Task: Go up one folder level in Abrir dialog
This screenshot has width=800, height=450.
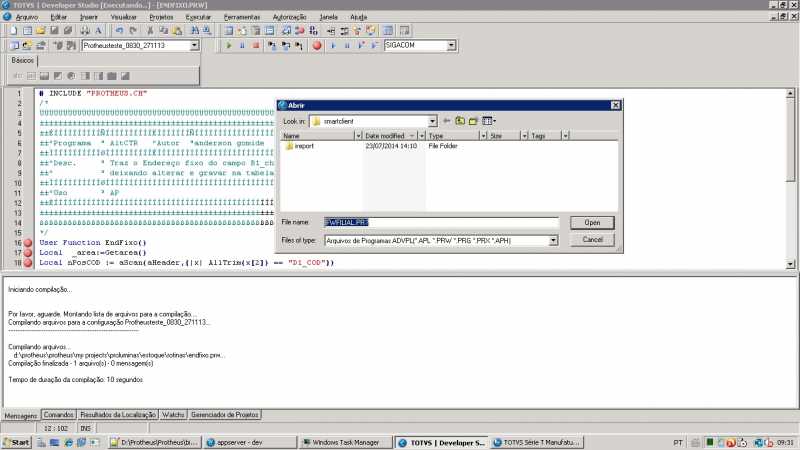Action: point(460,121)
